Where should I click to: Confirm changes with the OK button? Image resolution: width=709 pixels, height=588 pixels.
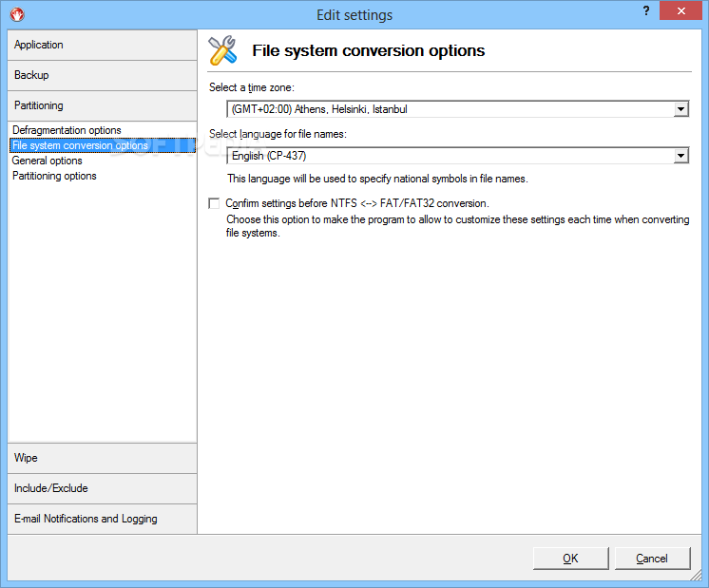point(570,559)
